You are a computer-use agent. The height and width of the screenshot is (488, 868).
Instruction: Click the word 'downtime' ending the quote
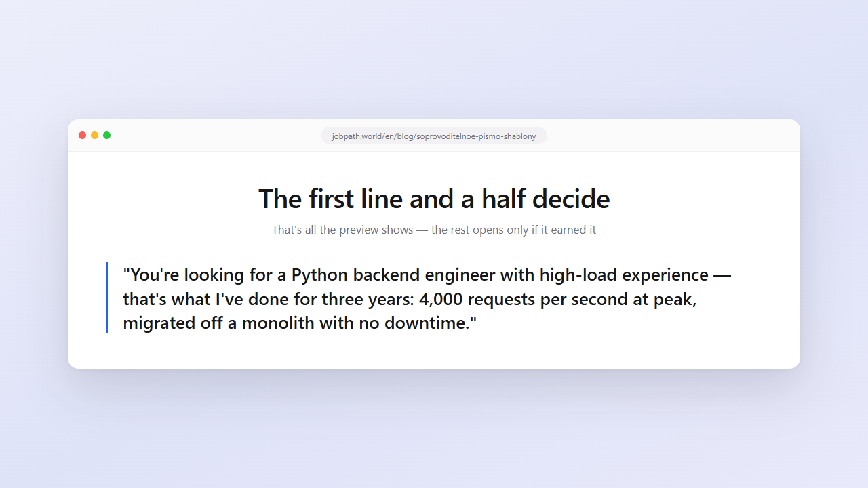coord(426,323)
